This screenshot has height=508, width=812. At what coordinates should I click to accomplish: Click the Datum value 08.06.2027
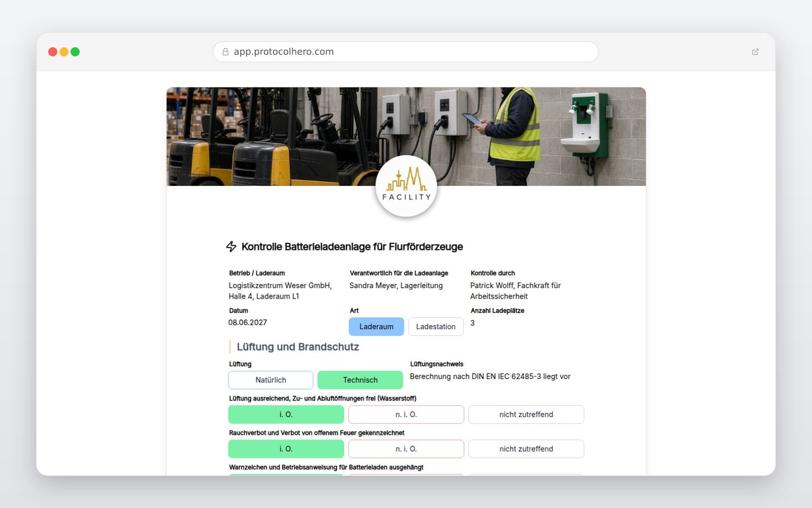pyautogui.click(x=248, y=323)
